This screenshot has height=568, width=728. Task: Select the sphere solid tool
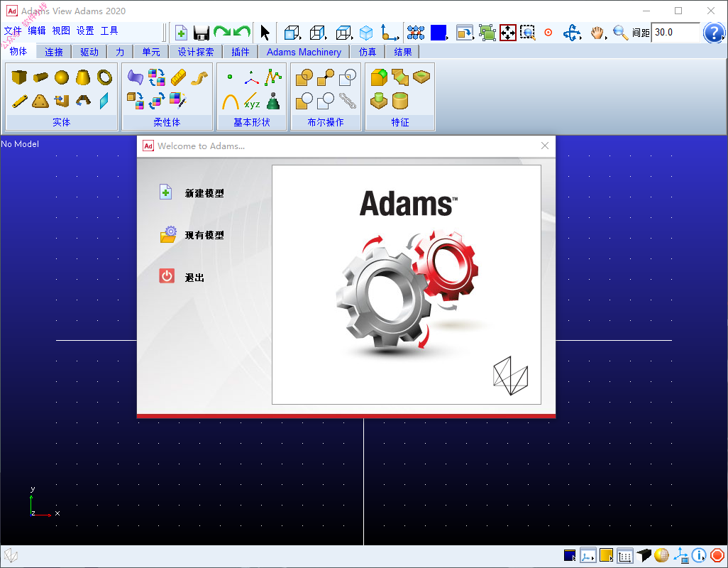(x=61, y=77)
